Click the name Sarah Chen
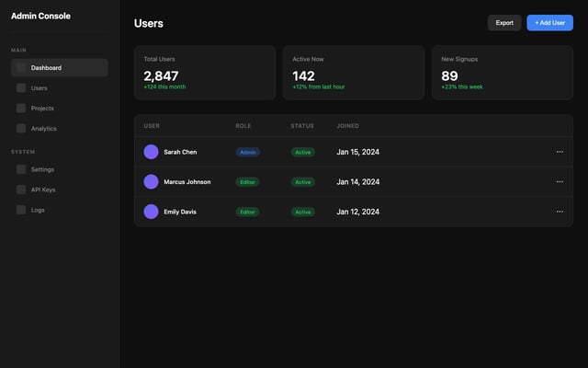588x368 pixels. click(x=180, y=152)
